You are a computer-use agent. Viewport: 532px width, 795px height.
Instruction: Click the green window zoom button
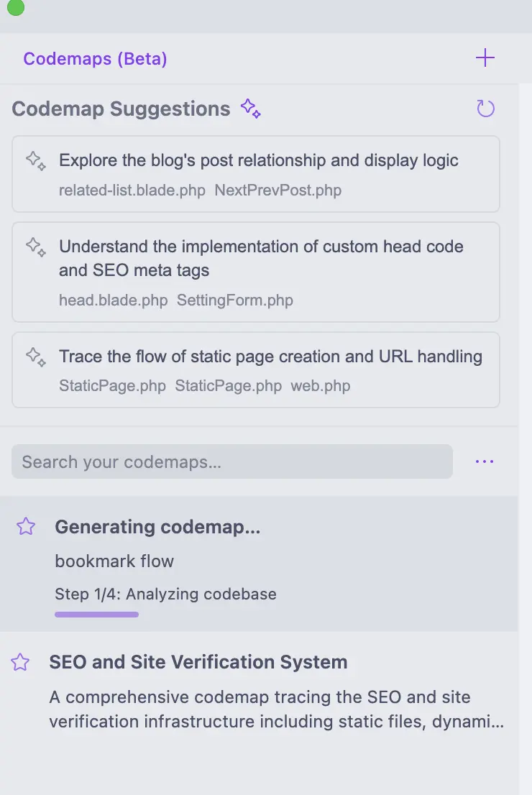pyautogui.click(x=14, y=7)
